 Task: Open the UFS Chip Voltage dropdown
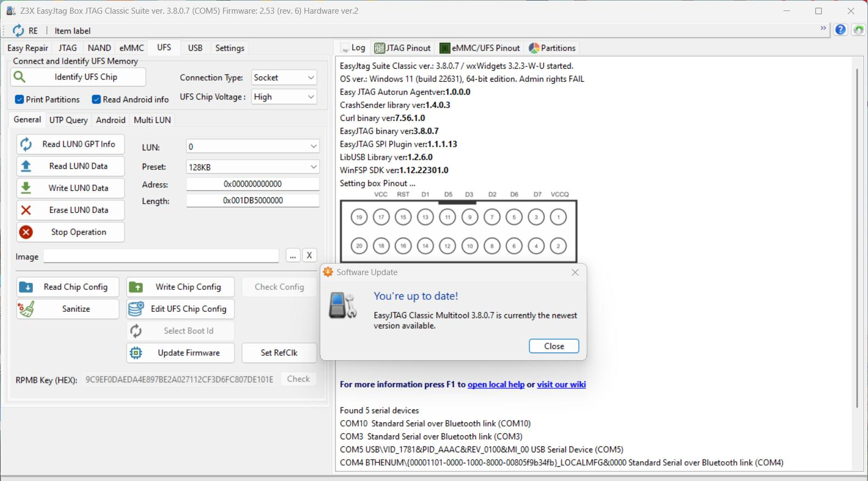(x=284, y=97)
